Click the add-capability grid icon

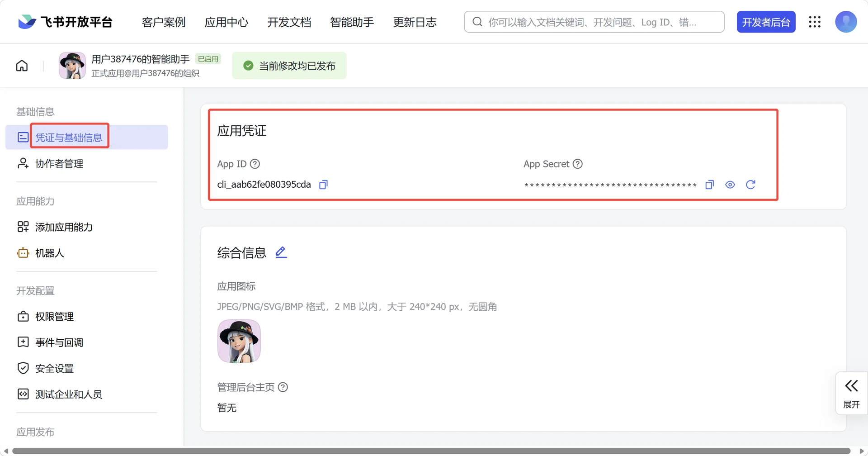[x=23, y=227]
